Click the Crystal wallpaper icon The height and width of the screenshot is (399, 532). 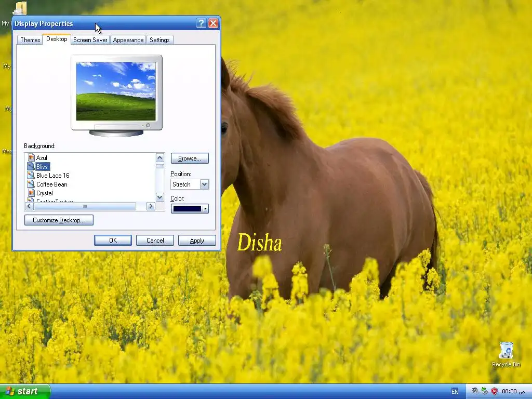31,193
